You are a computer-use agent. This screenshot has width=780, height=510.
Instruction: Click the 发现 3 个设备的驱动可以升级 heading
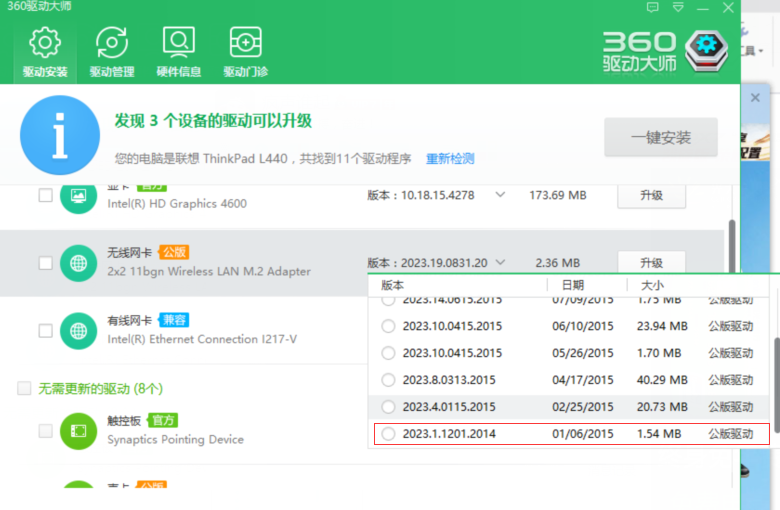[x=213, y=120]
